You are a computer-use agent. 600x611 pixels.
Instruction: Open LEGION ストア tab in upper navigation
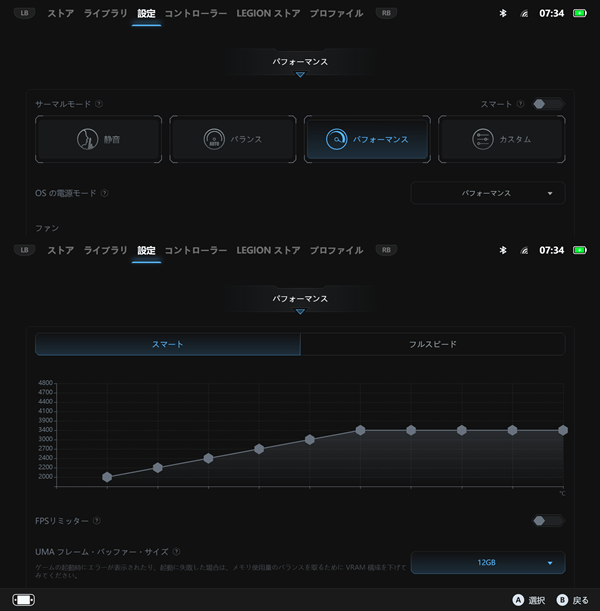[x=268, y=13]
